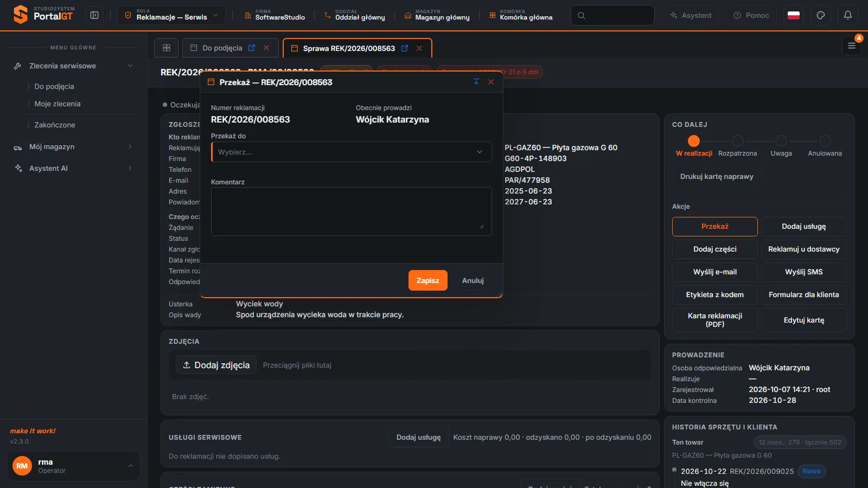This screenshot has width=868, height=488.
Task: Click Anuluj in the dialog
Action: [473, 280]
